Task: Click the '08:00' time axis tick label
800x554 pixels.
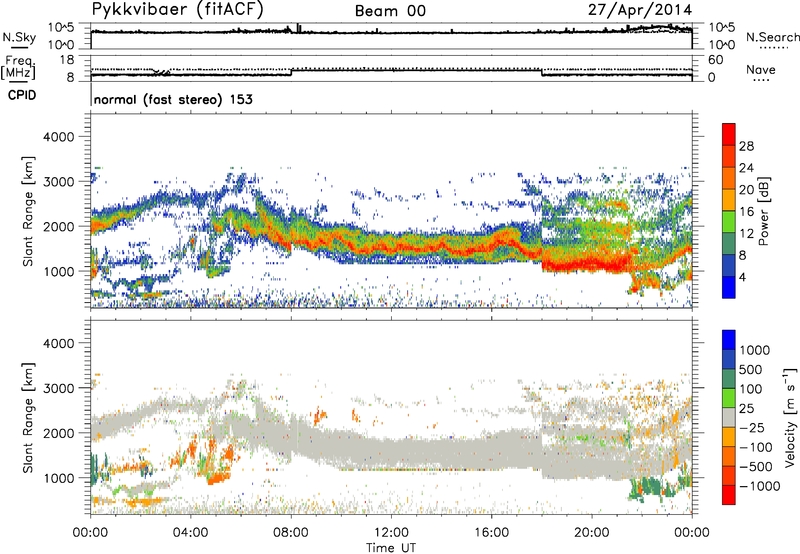Action: pos(291,533)
